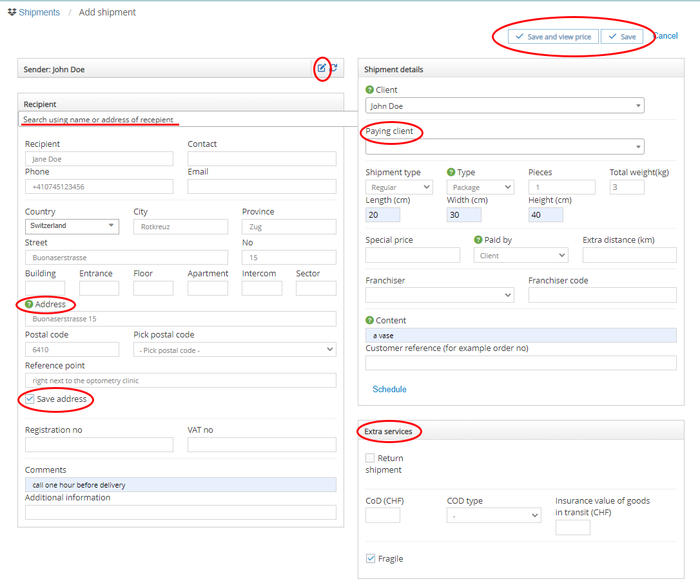
Task: Click the Recipient name field
Action: coord(99,159)
